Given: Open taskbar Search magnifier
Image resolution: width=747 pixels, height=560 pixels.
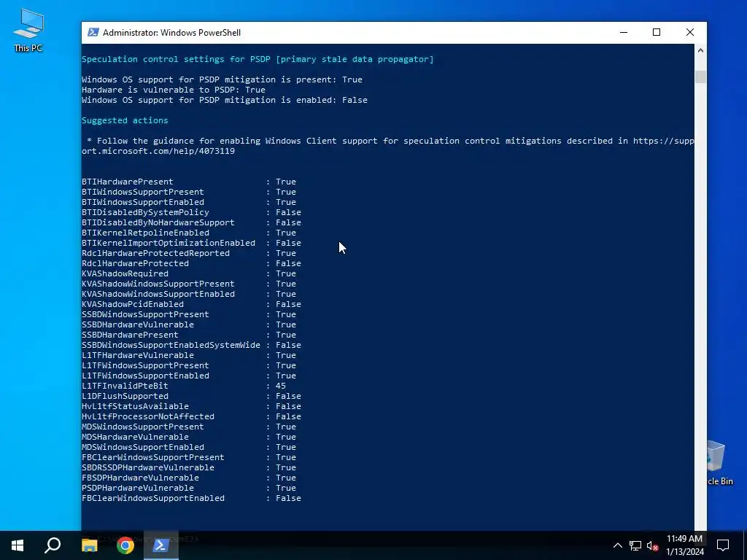Looking at the screenshot, I should point(53,545).
